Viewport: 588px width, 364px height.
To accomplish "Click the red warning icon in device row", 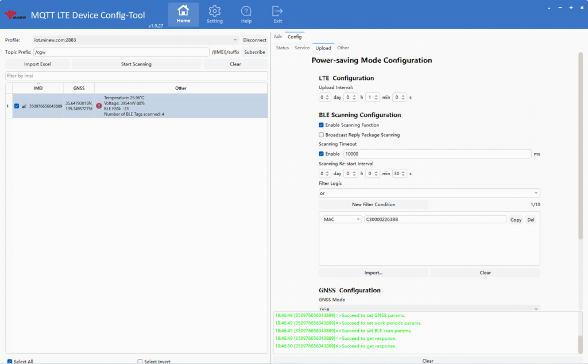I will [99, 106].
